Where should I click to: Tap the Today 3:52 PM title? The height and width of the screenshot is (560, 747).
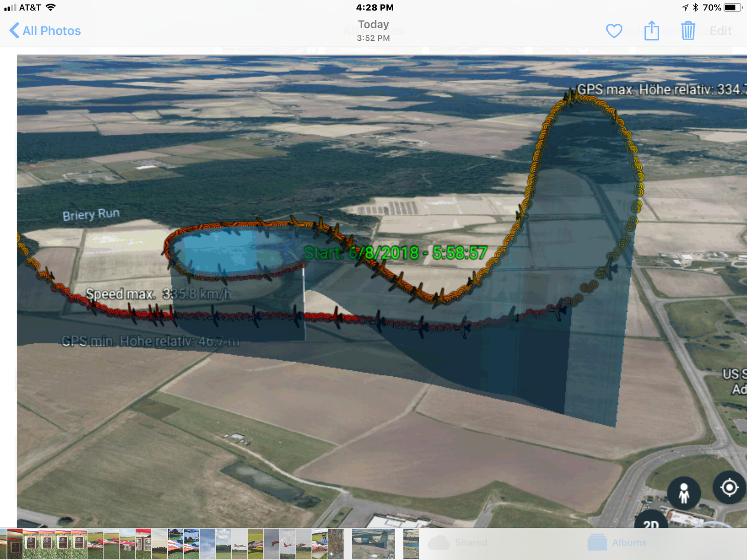tap(373, 30)
